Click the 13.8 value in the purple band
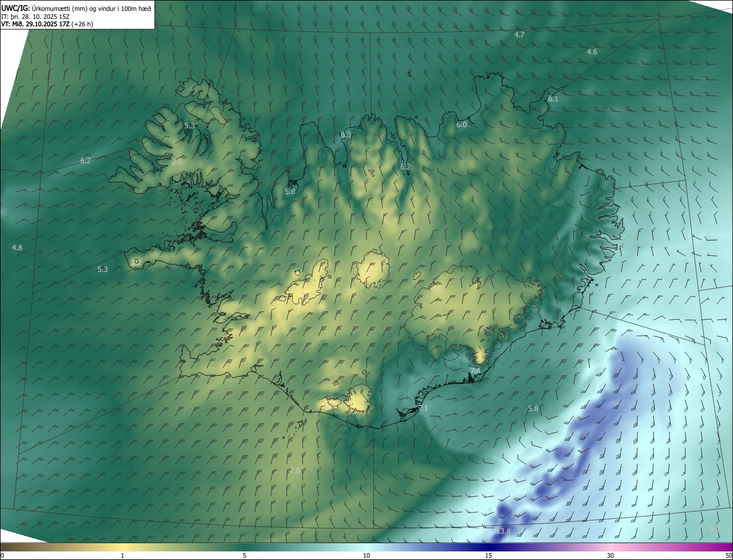733x560 pixels. tap(503, 532)
